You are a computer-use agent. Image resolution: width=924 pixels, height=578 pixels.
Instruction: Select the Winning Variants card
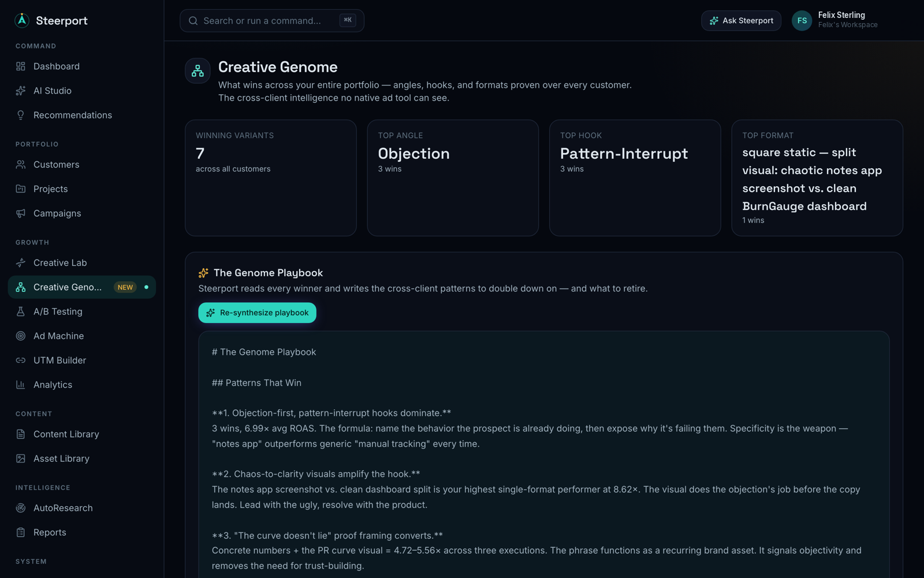(271, 178)
